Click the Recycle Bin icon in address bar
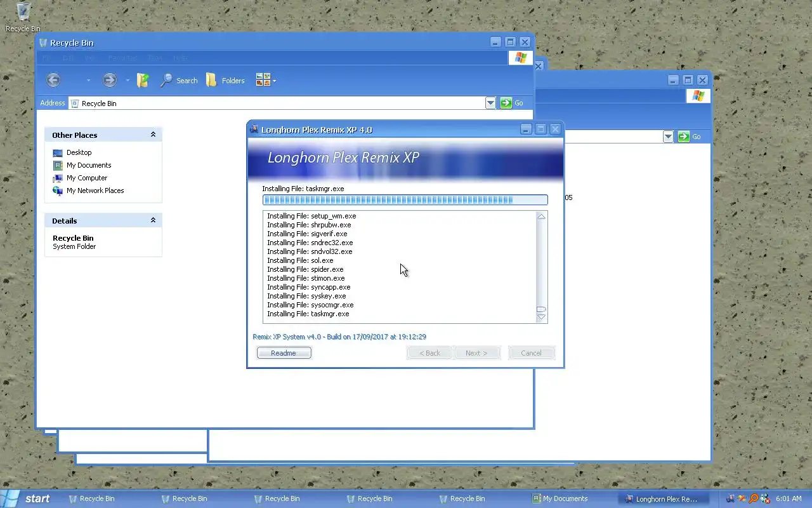 pyautogui.click(x=75, y=104)
